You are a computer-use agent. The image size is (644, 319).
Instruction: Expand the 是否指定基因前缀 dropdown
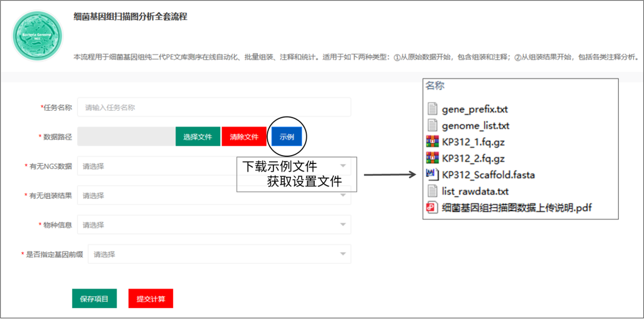(219, 255)
